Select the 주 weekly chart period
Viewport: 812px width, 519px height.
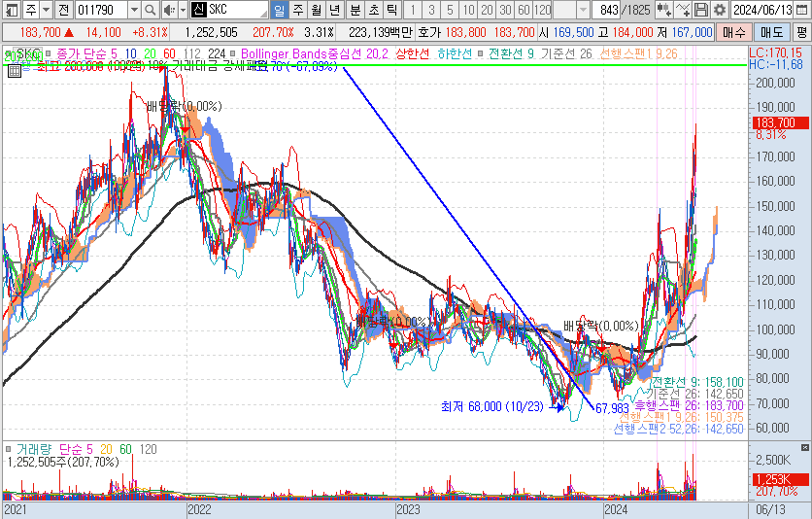pyautogui.click(x=298, y=10)
